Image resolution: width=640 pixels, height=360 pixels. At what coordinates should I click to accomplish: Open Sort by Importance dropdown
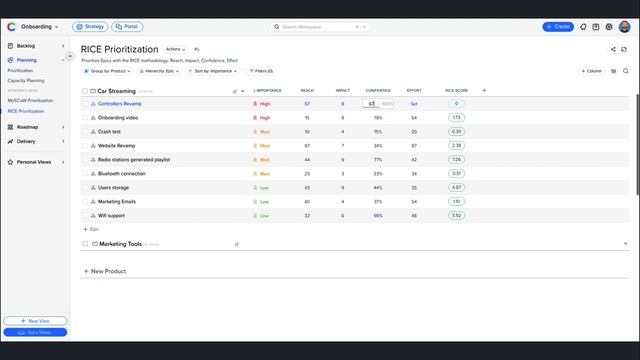[x=213, y=71]
